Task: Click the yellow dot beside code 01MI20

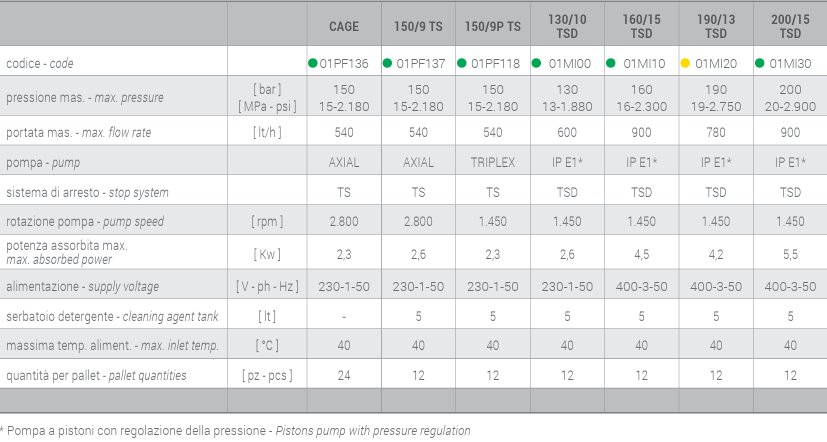Action: pos(685,63)
